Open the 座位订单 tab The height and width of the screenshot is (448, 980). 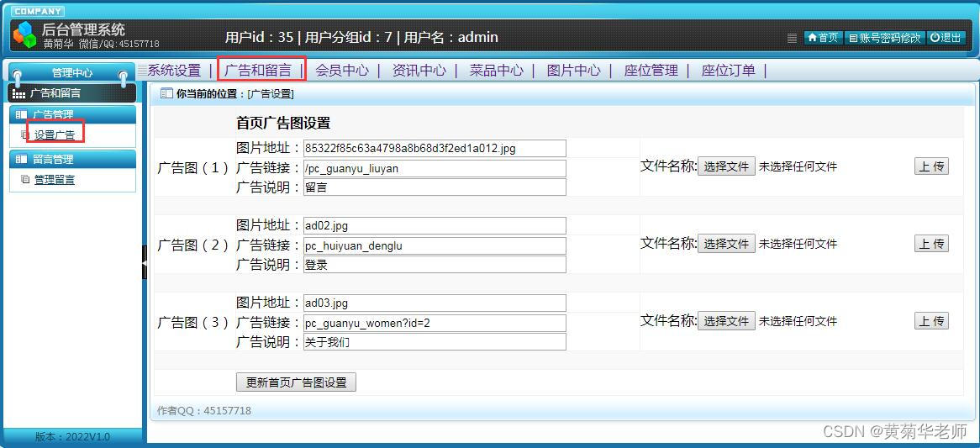(728, 71)
